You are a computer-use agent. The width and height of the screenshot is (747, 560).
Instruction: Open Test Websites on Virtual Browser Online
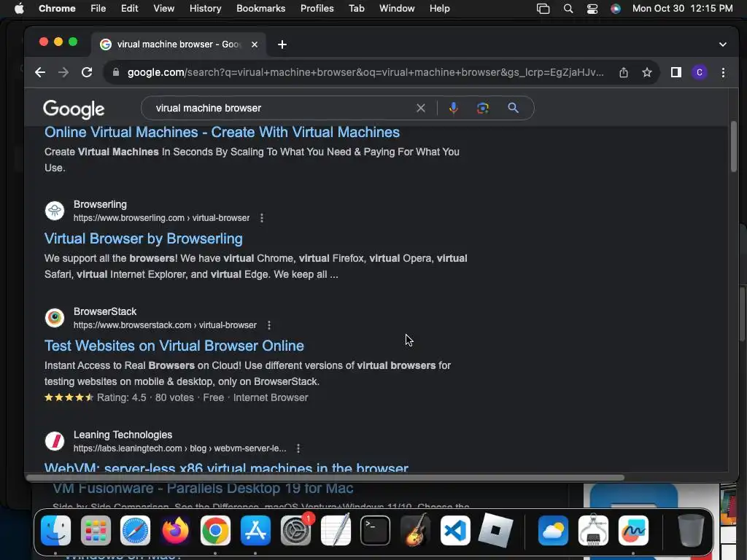174,346
